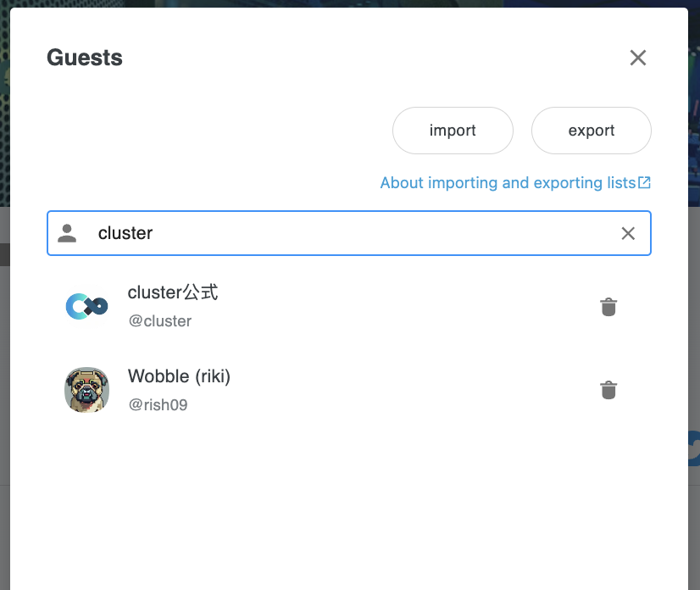Close the Guests dialog
The height and width of the screenshot is (590, 700).
[x=638, y=58]
